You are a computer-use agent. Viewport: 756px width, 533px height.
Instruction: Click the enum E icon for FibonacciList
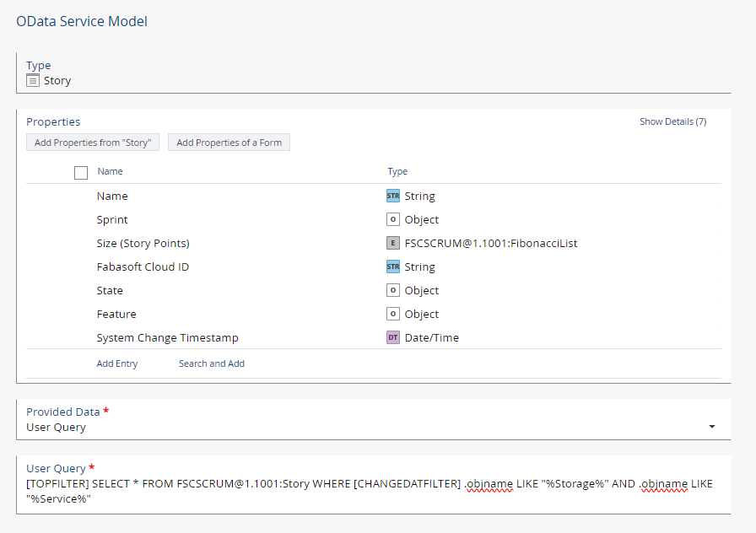coord(393,243)
